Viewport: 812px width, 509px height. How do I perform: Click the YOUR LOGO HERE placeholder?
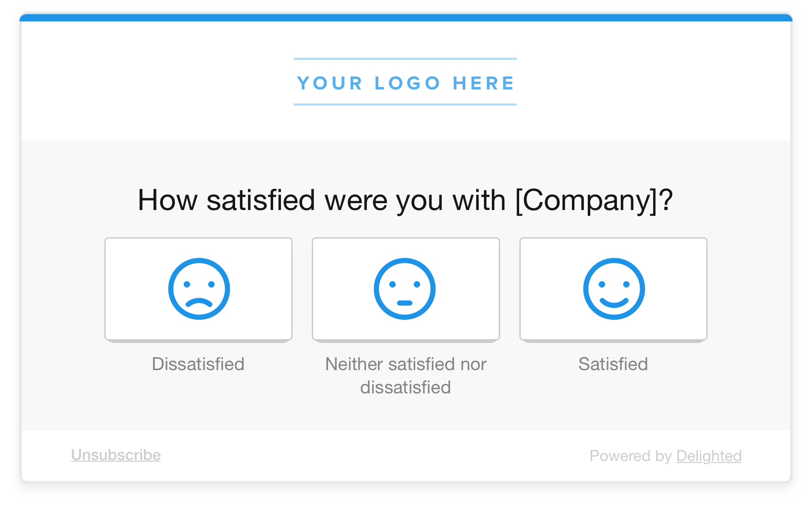click(405, 83)
